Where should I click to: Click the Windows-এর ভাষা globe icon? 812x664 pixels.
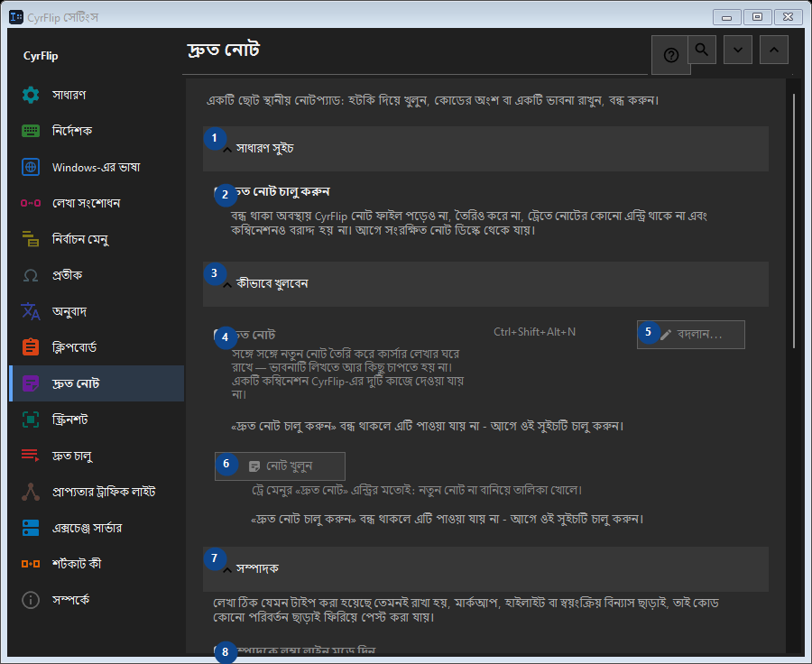coord(31,167)
